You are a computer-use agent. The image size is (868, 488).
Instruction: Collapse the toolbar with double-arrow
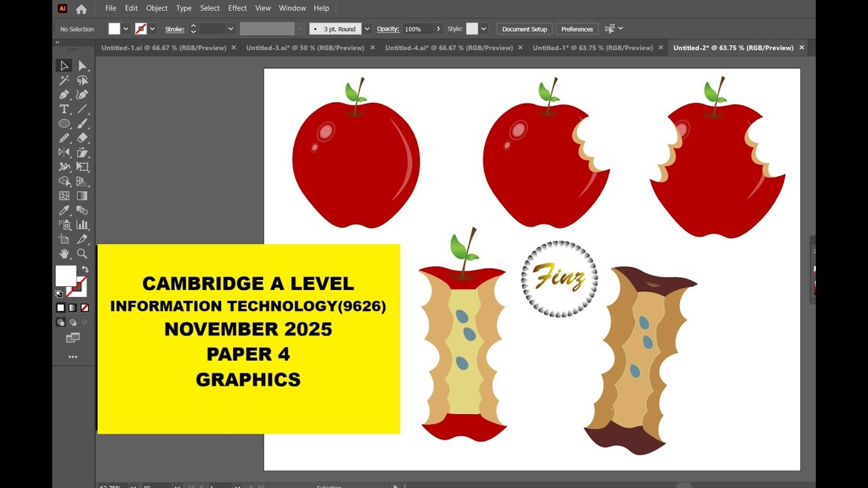coord(58,42)
